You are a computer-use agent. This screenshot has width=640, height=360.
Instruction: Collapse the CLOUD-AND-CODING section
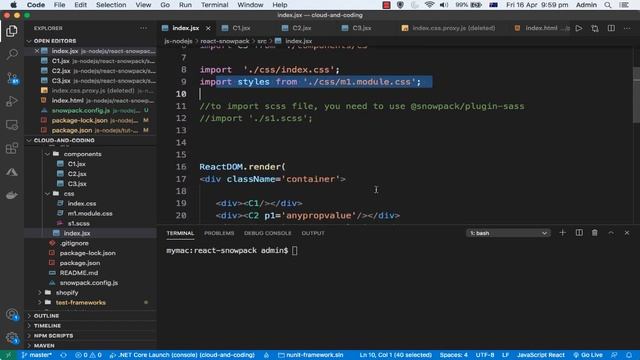pos(64,140)
